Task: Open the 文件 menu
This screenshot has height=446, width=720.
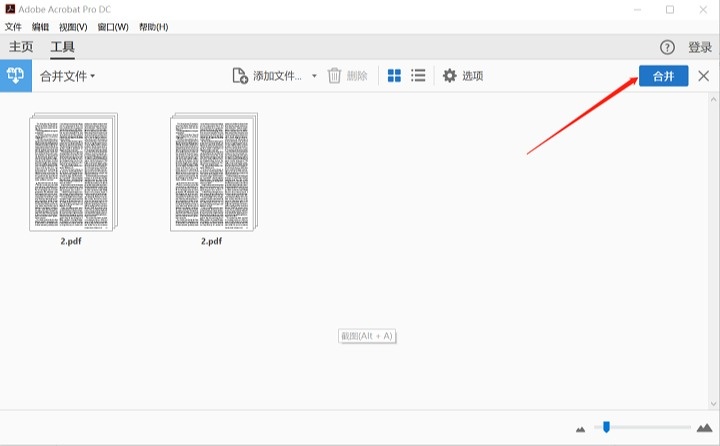Action: click(13, 27)
